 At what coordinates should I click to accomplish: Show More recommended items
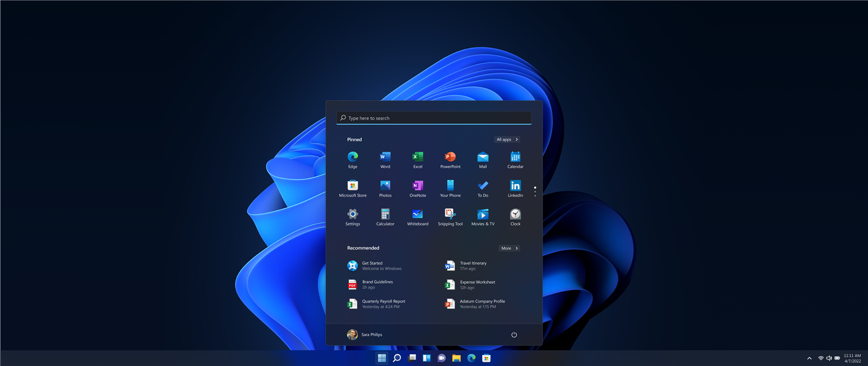pyautogui.click(x=509, y=248)
